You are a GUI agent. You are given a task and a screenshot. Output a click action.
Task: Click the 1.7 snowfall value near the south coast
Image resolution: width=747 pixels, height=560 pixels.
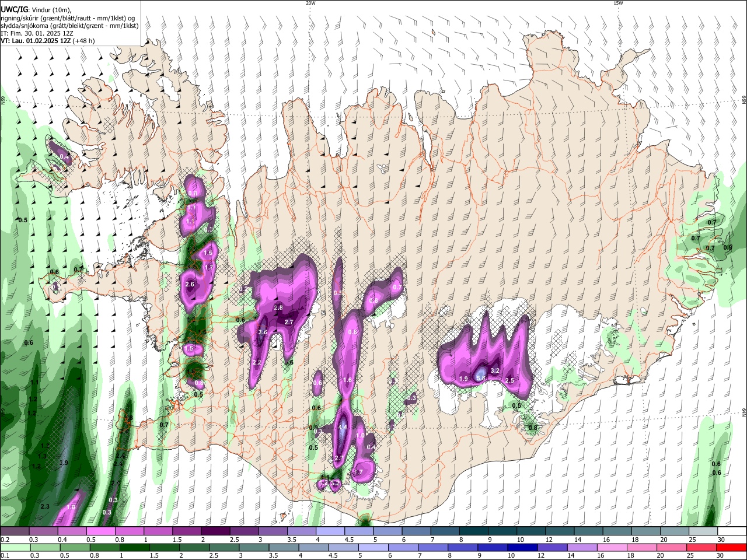point(358,473)
